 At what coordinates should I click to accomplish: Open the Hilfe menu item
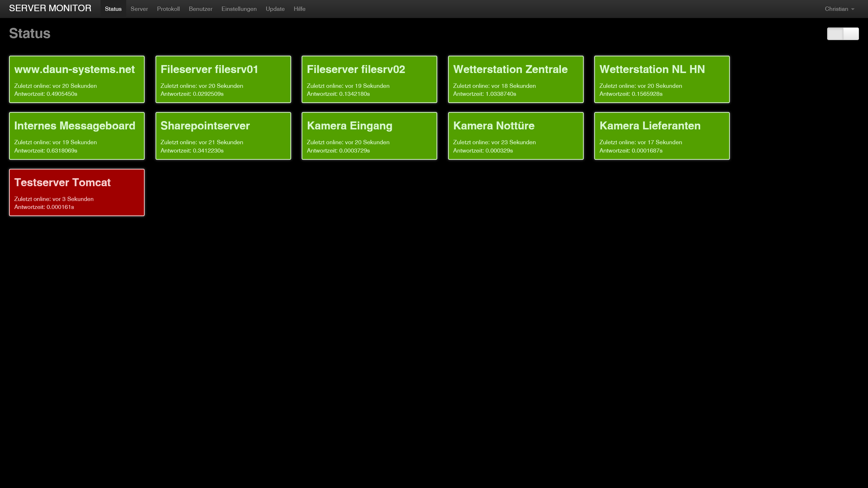pos(299,9)
